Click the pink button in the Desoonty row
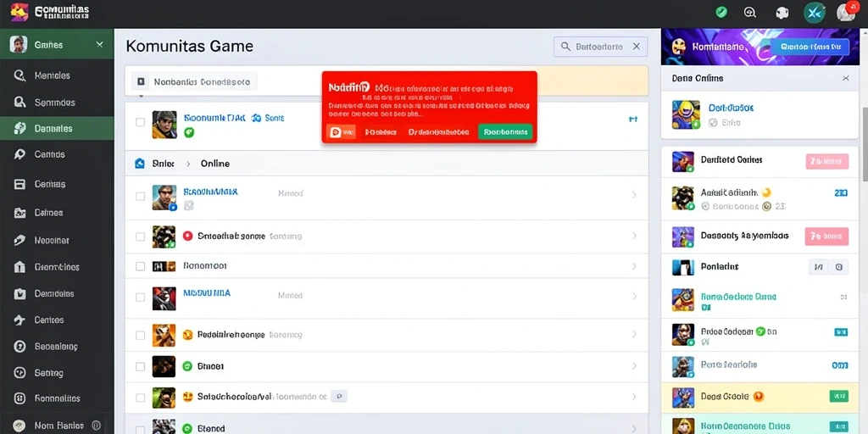868x434 pixels. pos(827,236)
